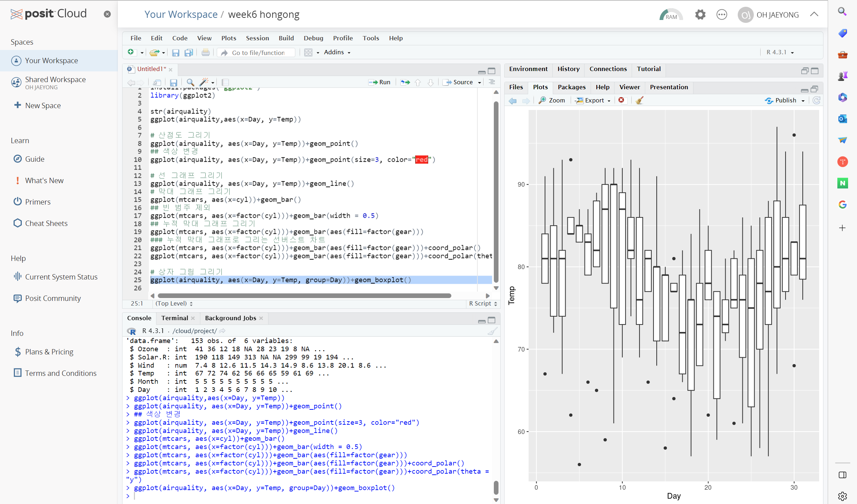The height and width of the screenshot is (504, 857).
Task: Open the RAM usage gauge
Action: 671,15
